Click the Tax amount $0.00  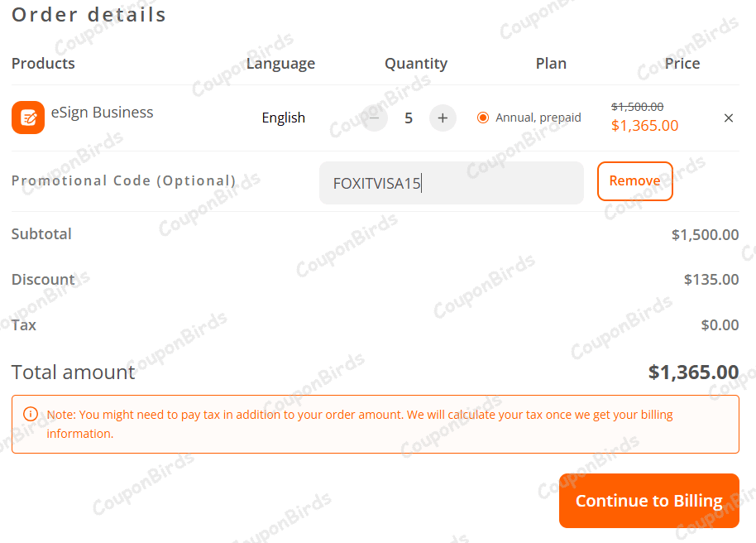pos(720,325)
